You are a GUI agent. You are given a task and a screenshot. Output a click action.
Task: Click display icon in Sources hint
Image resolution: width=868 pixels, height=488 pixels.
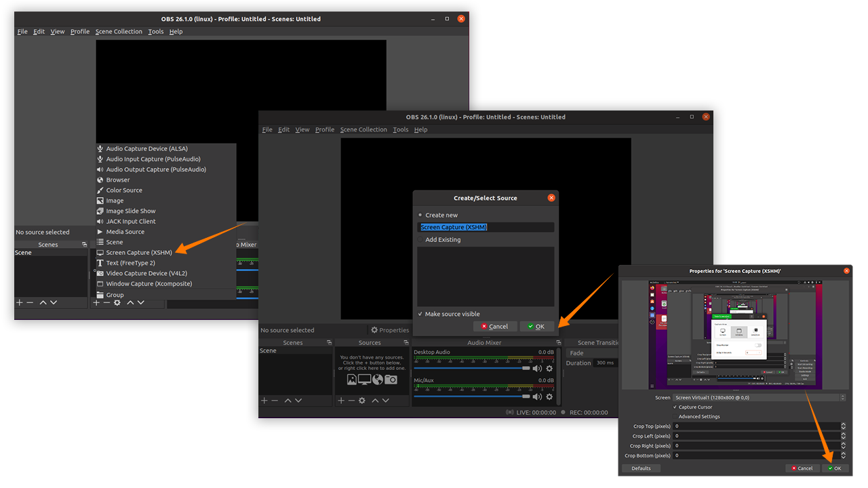pyautogui.click(x=365, y=380)
